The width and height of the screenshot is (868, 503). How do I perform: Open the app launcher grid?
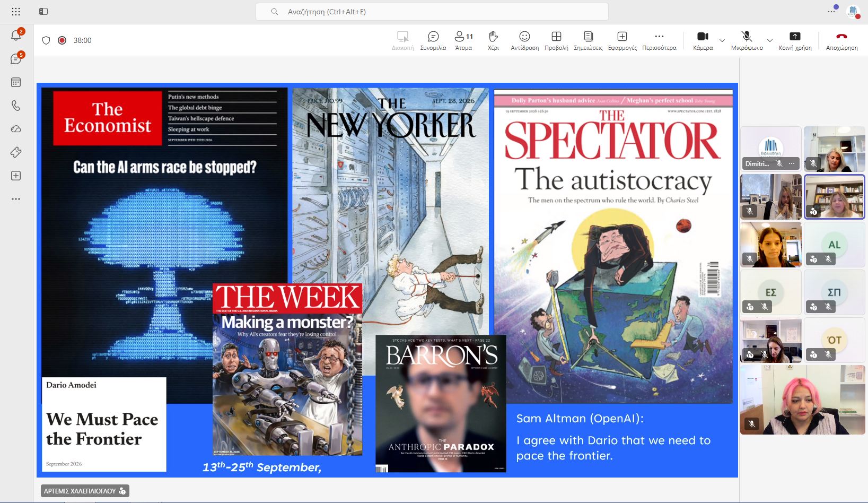(16, 11)
